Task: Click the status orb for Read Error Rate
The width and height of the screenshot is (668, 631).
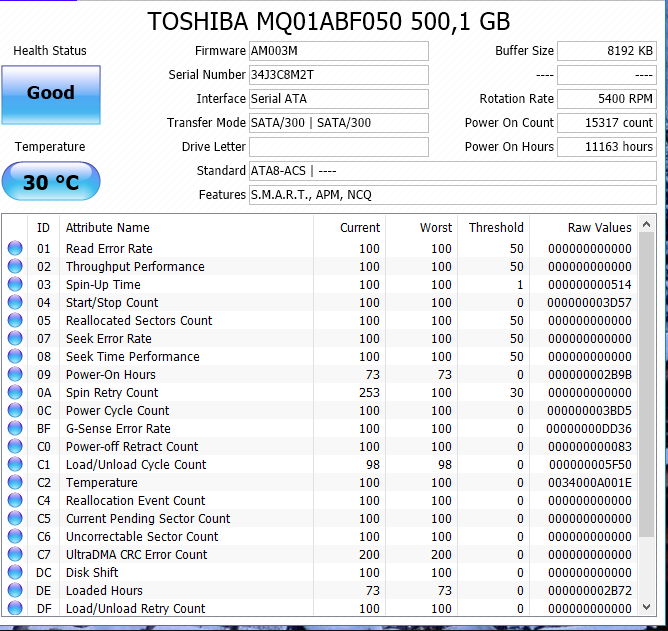Action: (x=15, y=248)
